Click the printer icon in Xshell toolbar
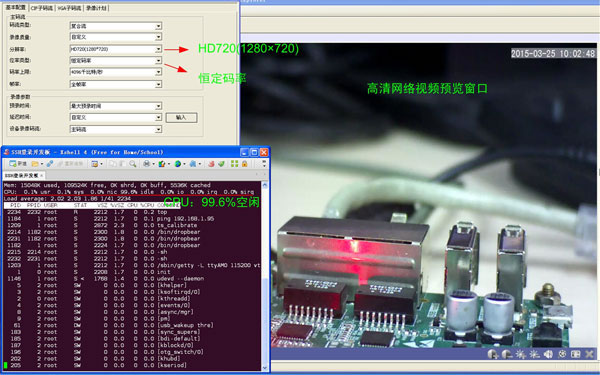Screen dimensions: 600x375 pyautogui.click(x=146, y=164)
